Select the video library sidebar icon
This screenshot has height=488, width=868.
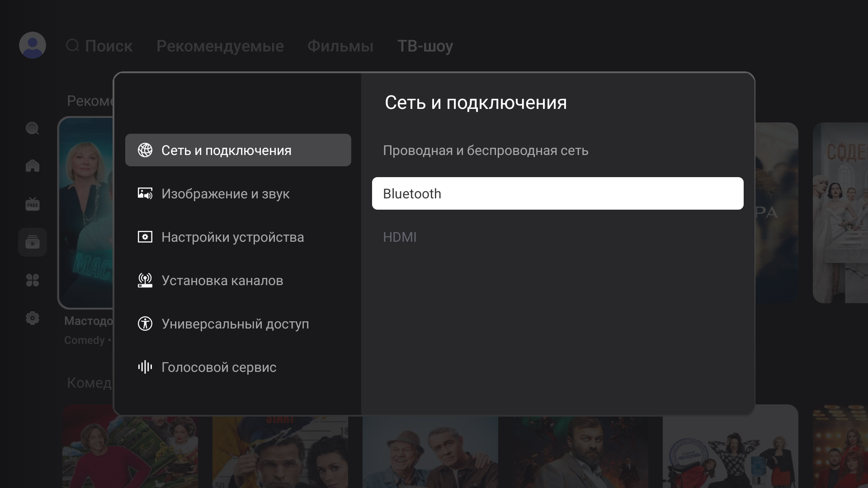33,242
